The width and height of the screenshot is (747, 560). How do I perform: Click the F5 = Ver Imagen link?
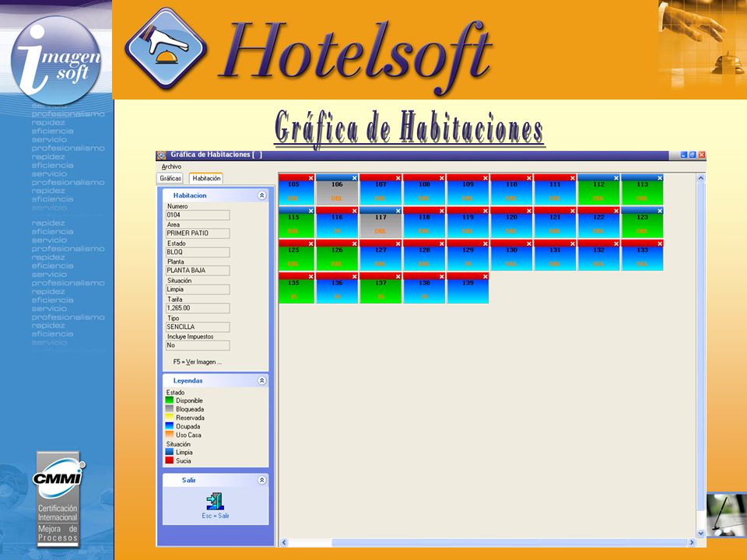[197, 362]
